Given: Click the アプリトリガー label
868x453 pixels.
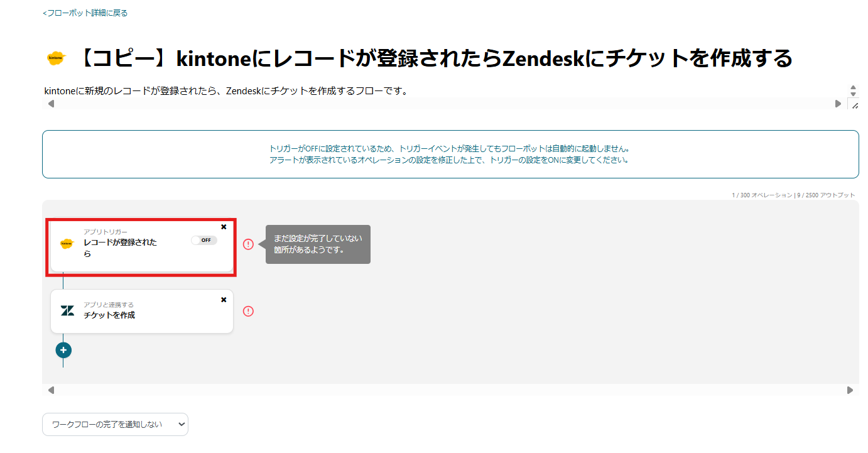Looking at the screenshot, I should click(x=106, y=232).
